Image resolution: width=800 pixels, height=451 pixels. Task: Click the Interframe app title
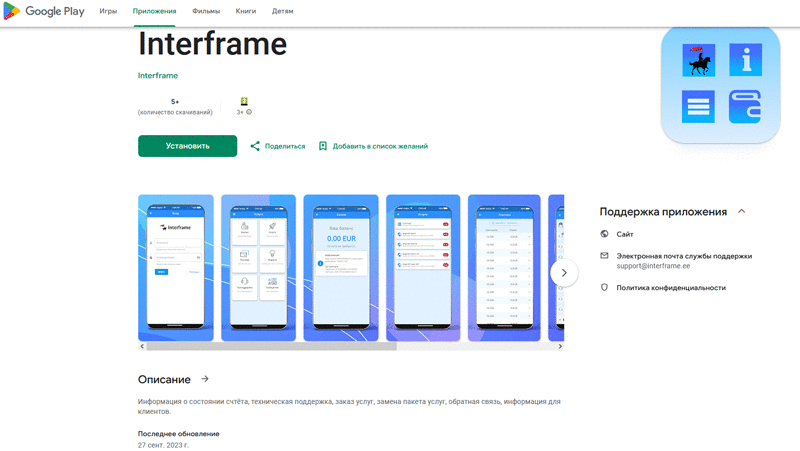tap(212, 43)
